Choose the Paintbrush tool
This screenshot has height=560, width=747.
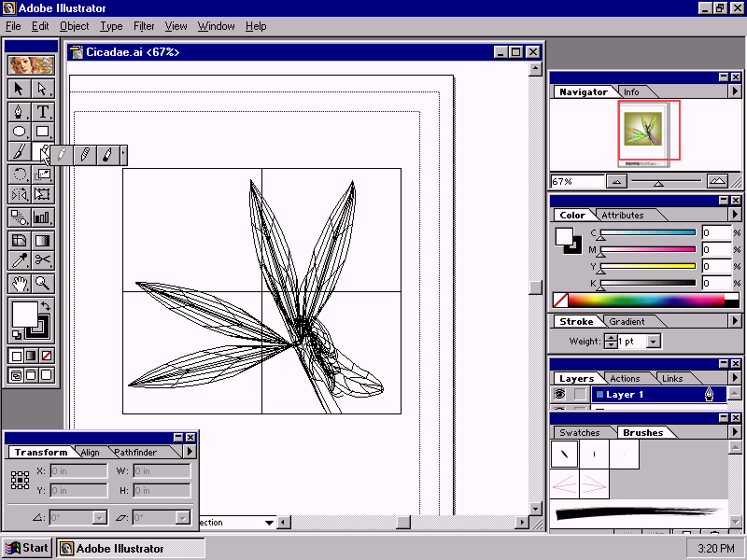(x=20, y=152)
